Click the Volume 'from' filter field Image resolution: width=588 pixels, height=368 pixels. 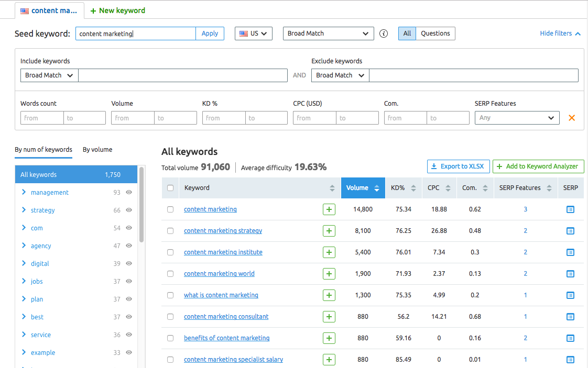click(x=133, y=118)
